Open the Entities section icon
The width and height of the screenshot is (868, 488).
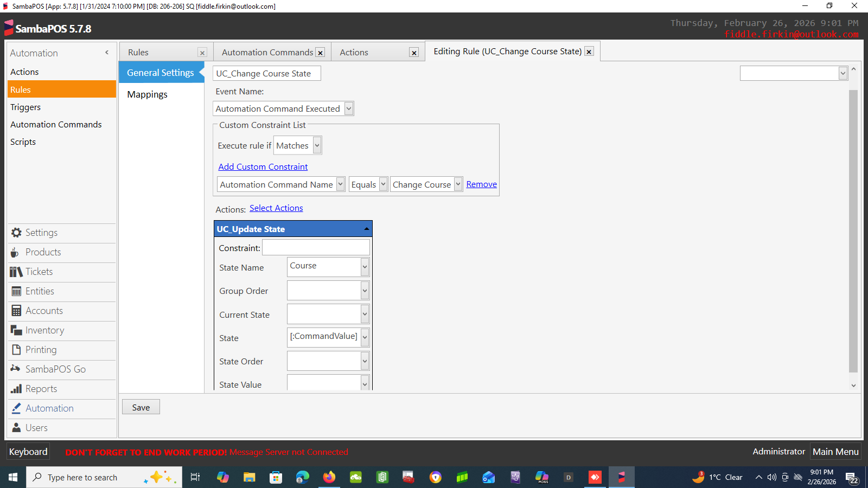(x=16, y=291)
